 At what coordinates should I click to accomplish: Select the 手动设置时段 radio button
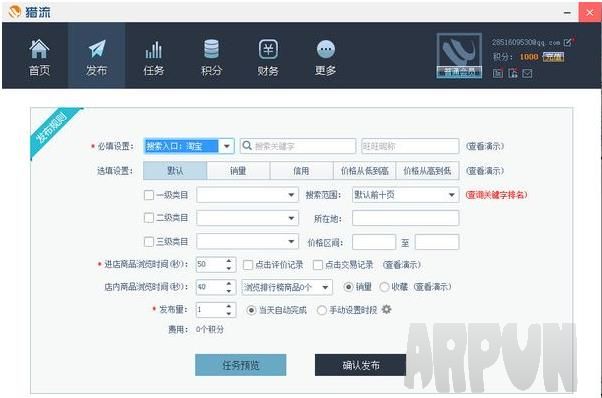pos(322,310)
